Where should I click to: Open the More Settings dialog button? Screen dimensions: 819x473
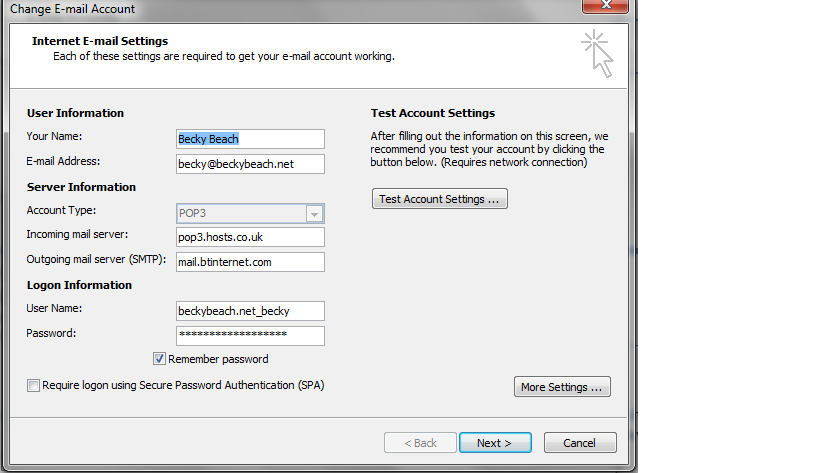click(562, 387)
